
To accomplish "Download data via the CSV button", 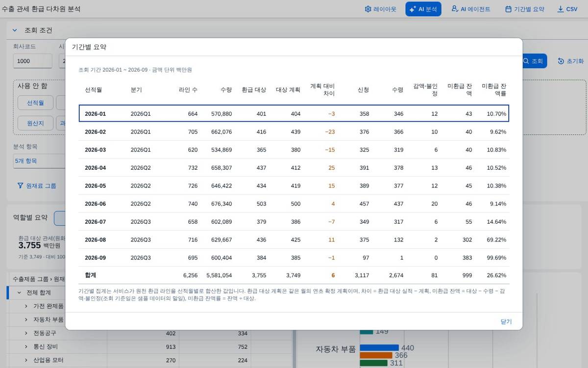I will (567, 9).
